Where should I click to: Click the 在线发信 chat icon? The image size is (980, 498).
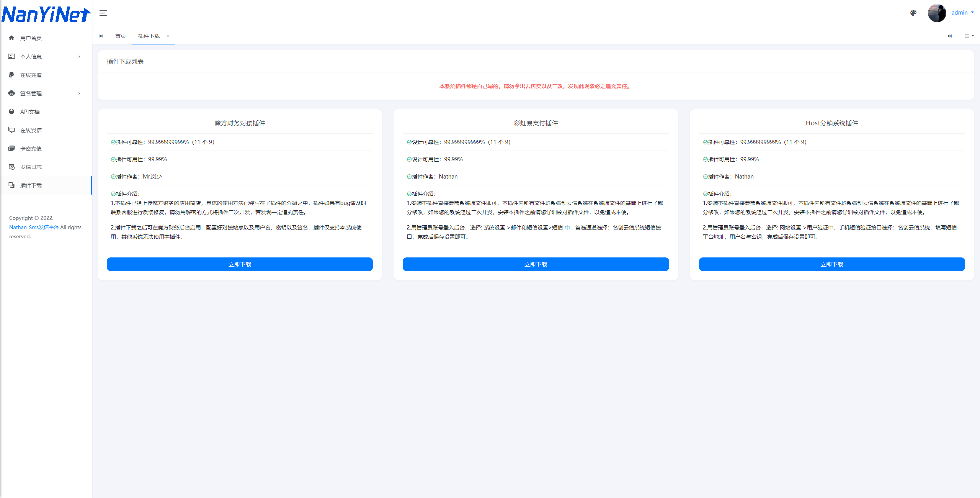click(11, 130)
